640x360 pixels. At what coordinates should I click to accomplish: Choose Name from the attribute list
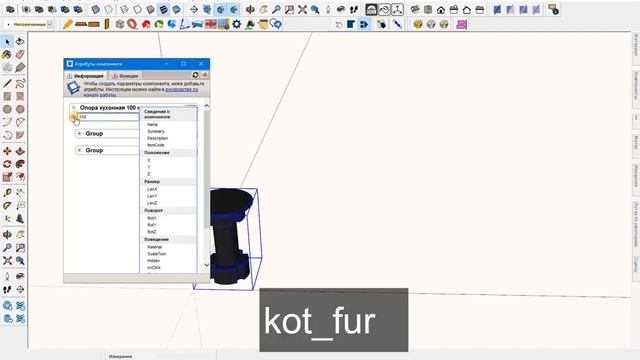click(x=152, y=124)
